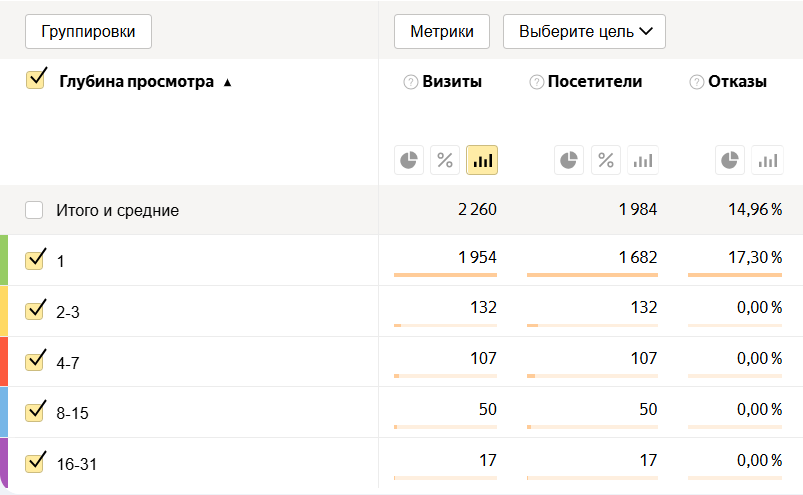Screen dimensions: 803x495
Task: Select bar chart icon under Посетители
Action: (x=642, y=160)
